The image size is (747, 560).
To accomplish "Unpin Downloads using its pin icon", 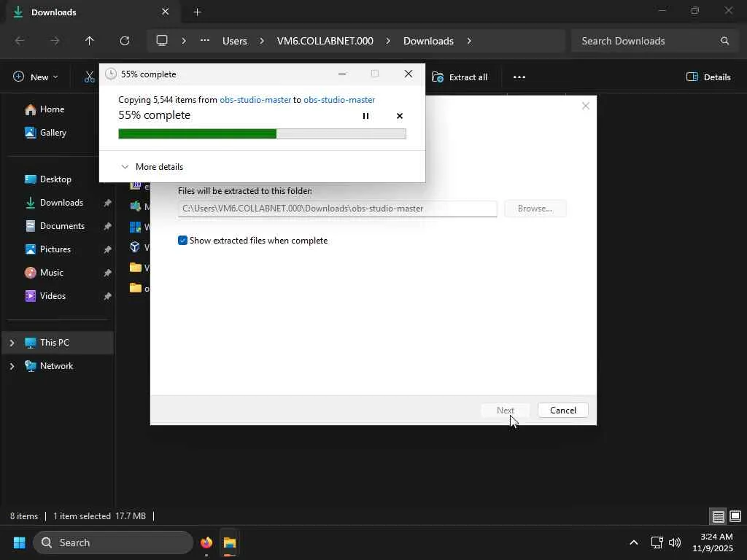I will [x=108, y=203].
